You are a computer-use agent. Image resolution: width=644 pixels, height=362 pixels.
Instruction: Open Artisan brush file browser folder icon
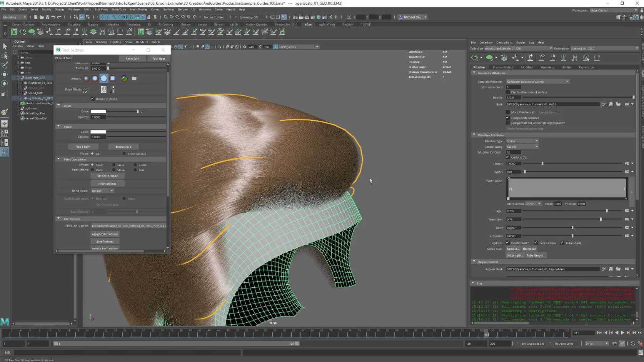134,78
